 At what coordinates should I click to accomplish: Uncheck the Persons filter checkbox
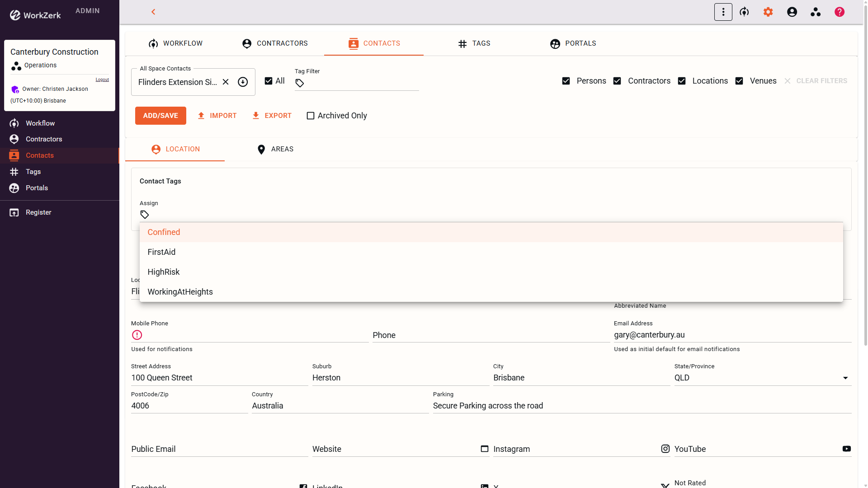[x=566, y=81]
